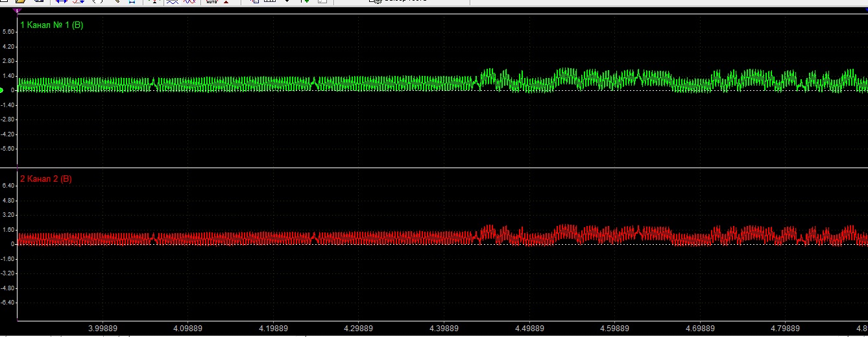Click the 1.60 value on channel 2 scale
This screenshot has width=868, height=337.
8,229
